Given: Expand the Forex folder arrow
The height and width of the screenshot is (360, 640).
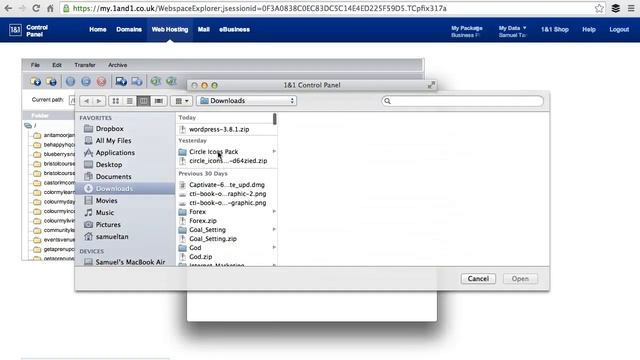Looking at the screenshot, I should (274, 211).
